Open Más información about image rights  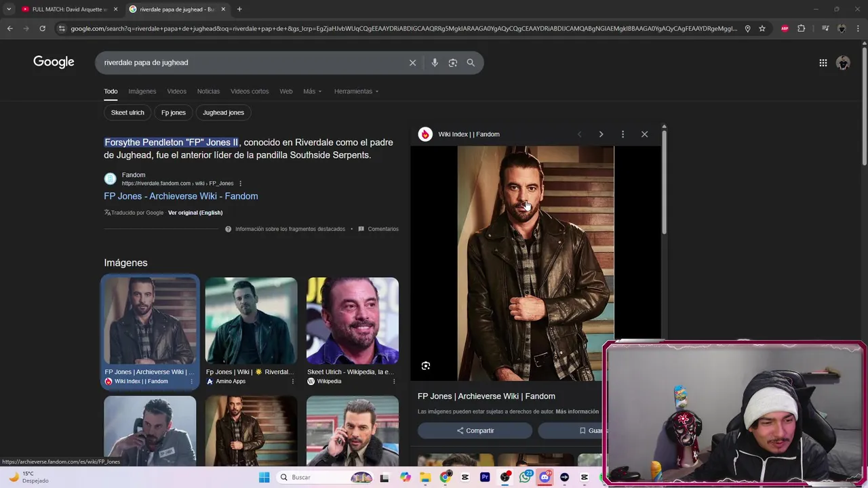pyautogui.click(x=577, y=411)
